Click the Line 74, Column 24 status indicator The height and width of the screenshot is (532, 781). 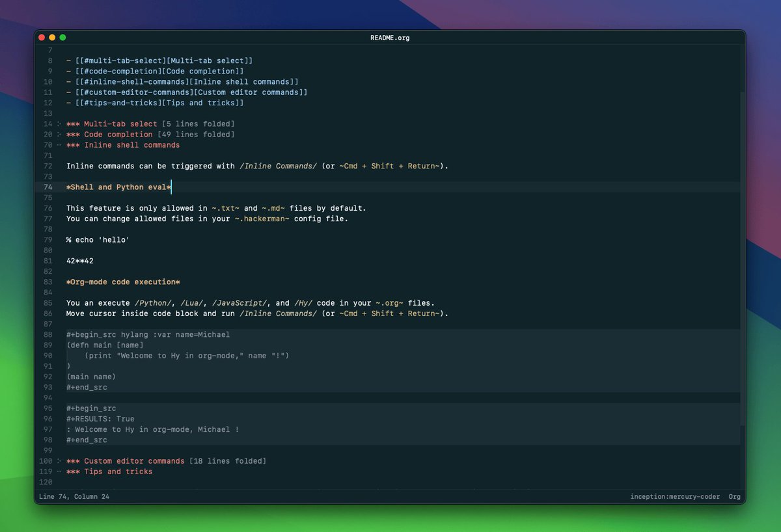click(74, 497)
